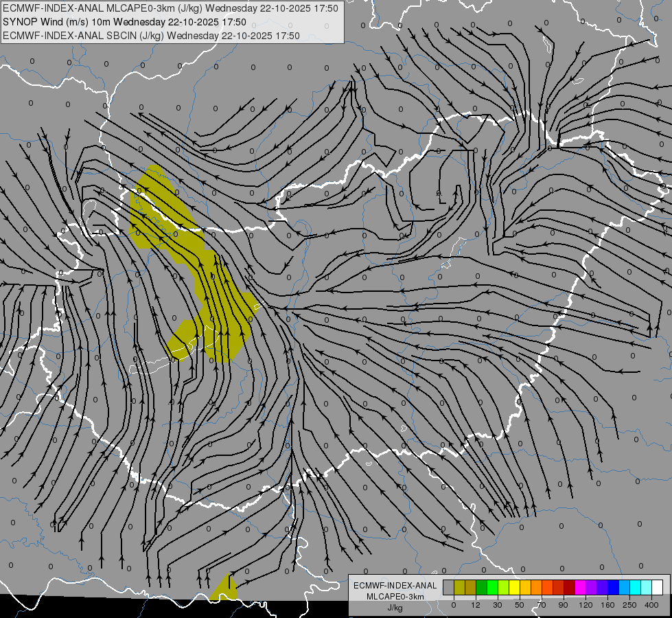
Task: Select the pure yellow legend swatch
Action: [515, 587]
